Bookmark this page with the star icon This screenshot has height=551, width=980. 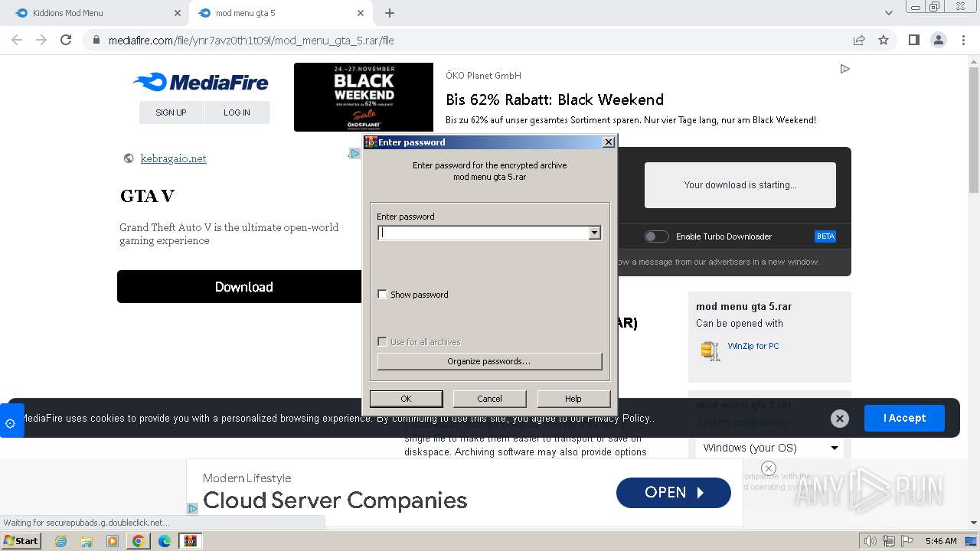(x=884, y=40)
